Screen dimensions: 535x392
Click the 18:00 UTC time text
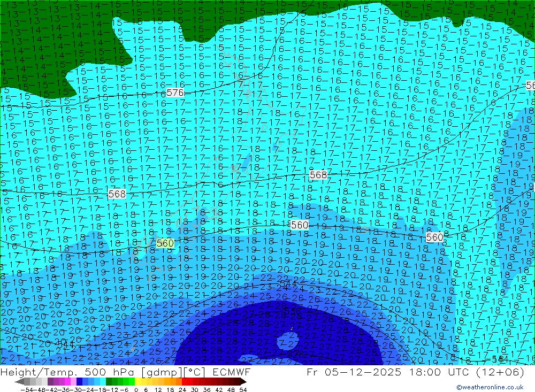428,372
